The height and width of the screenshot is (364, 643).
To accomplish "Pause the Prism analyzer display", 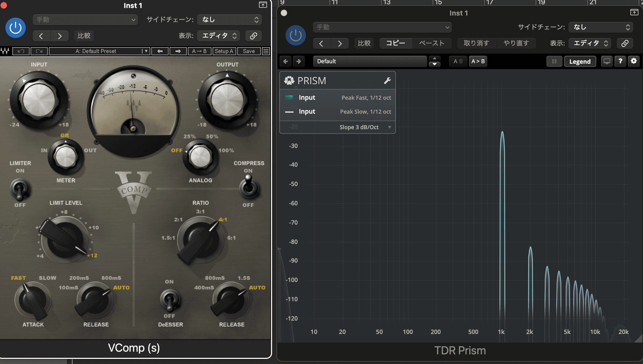I will click(554, 61).
